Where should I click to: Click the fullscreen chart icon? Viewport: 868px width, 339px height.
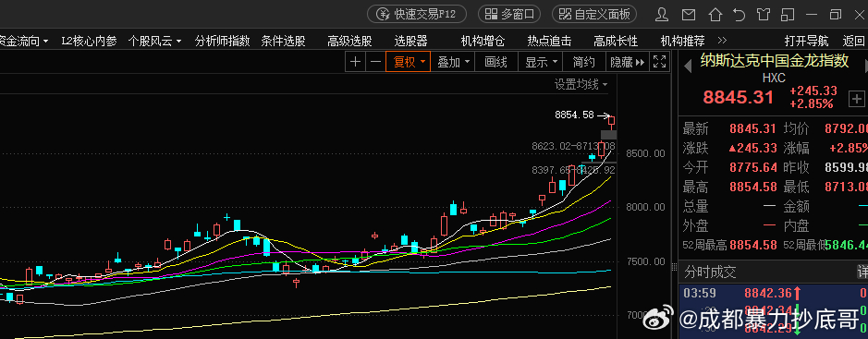coord(659,61)
